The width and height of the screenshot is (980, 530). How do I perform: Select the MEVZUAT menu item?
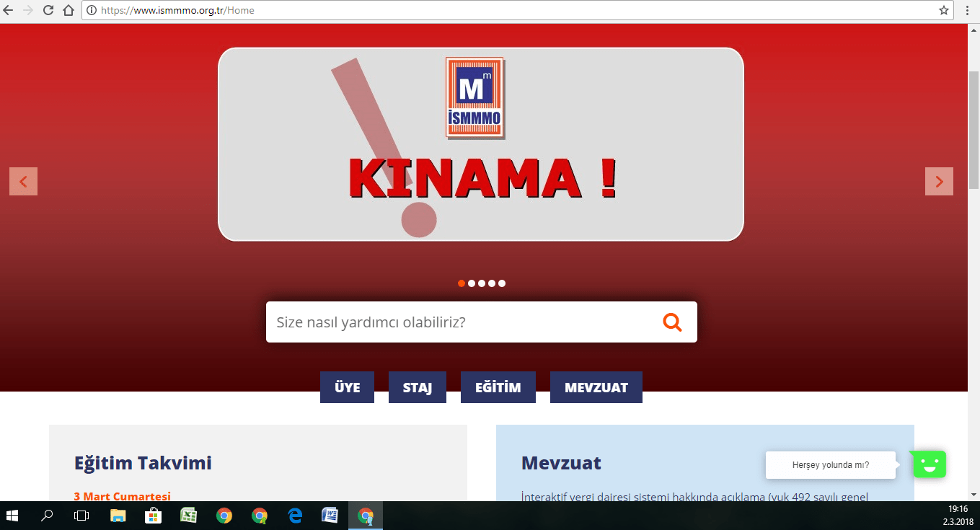point(596,387)
